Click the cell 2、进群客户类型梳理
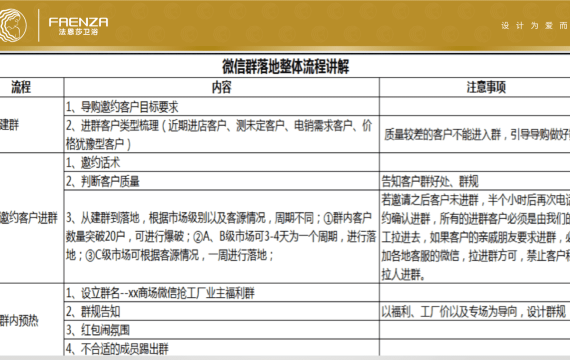Image resolution: width=570 pixels, height=360 pixels. tap(221, 135)
